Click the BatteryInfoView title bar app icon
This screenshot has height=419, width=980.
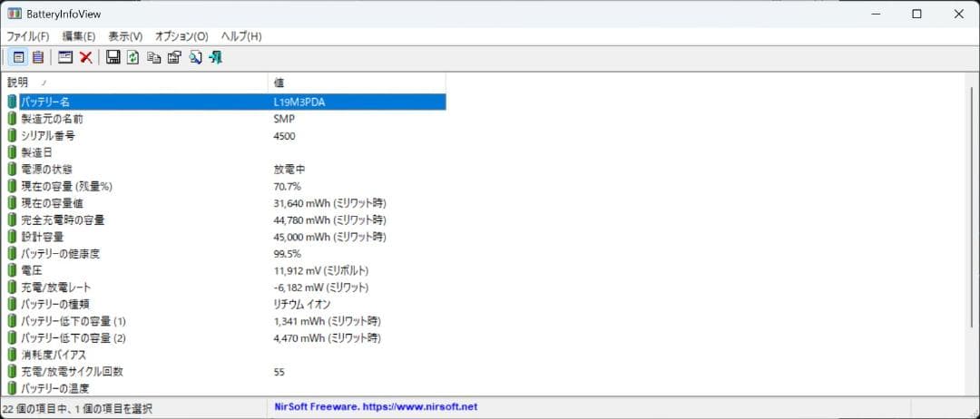14,14
